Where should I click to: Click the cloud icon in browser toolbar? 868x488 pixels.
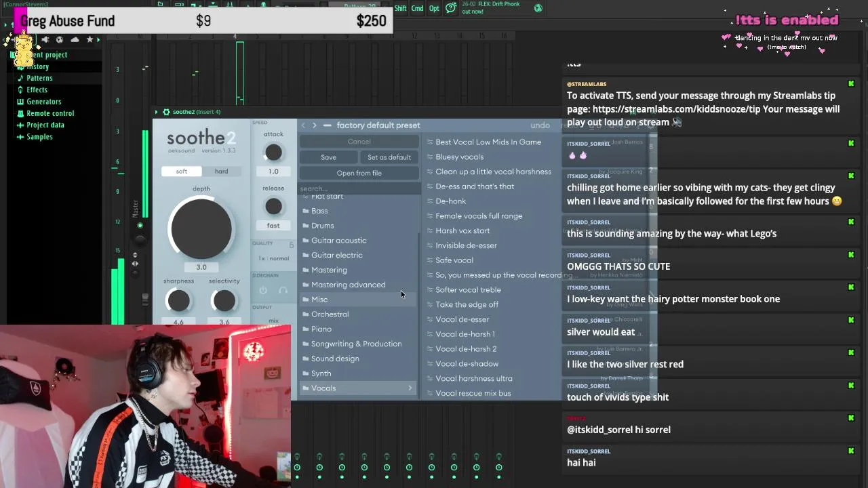pos(75,40)
